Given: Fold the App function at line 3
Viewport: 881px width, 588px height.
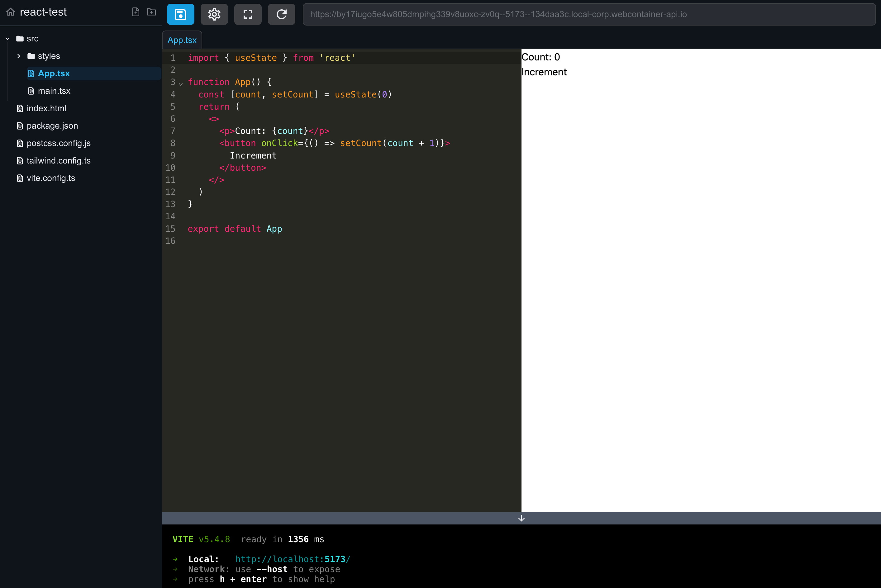Looking at the screenshot, I should tap(181, 84).
